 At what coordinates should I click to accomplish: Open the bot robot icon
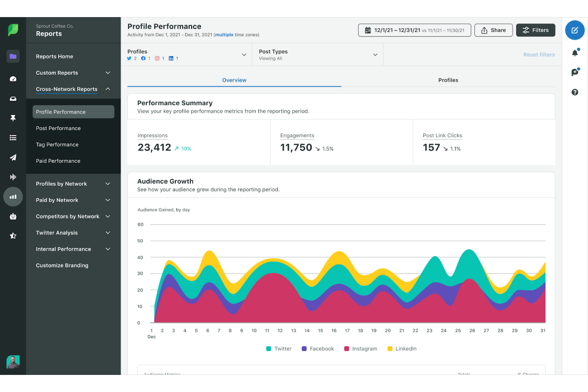[13, 216]
